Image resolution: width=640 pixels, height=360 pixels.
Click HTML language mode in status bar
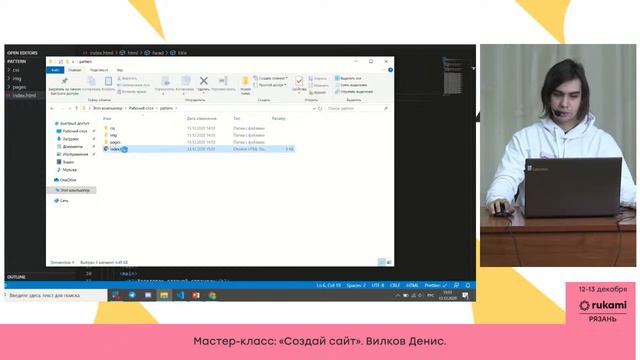(x=412, y=285)
